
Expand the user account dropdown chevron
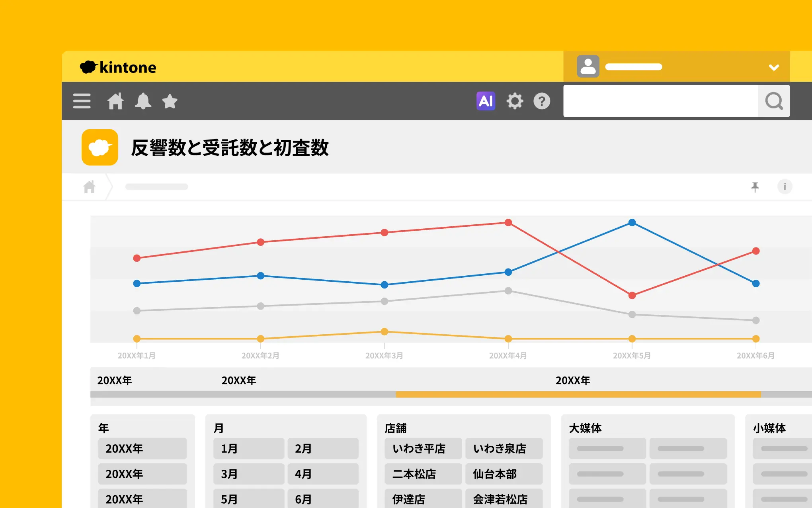(x=774, y=67)
